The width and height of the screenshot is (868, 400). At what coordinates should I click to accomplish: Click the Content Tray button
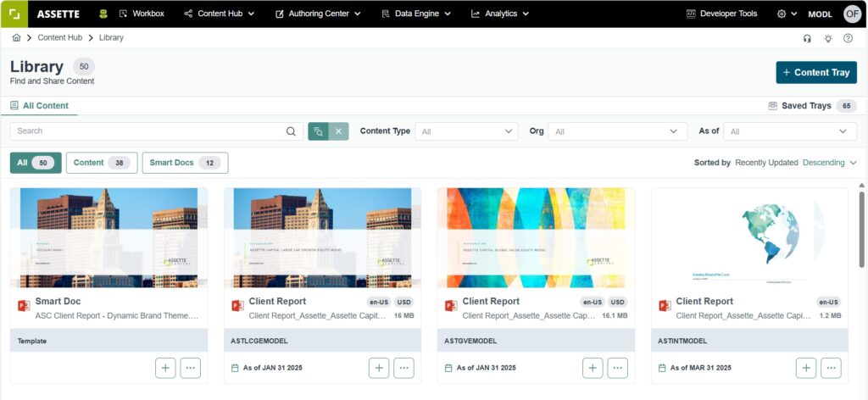click(x=816, y=73)
